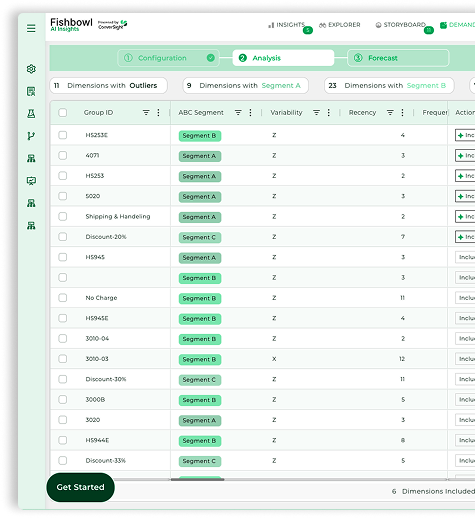Click the 3020 group ID cell
The height and width of the screenshot is (519, 475).
[93, 420]
